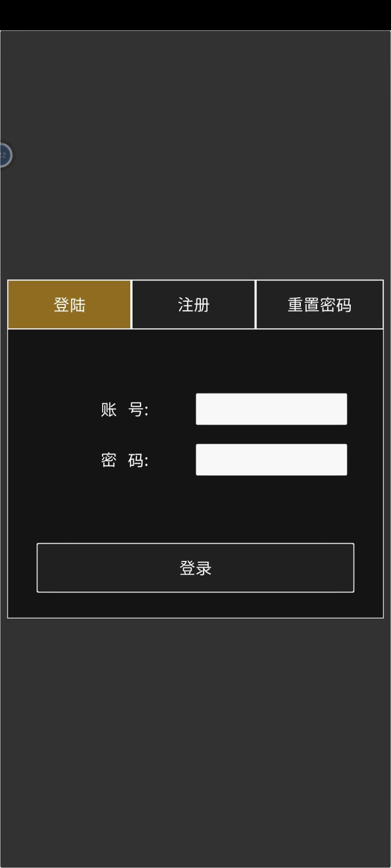Click the 登录 button

click(x=195, y=567)
